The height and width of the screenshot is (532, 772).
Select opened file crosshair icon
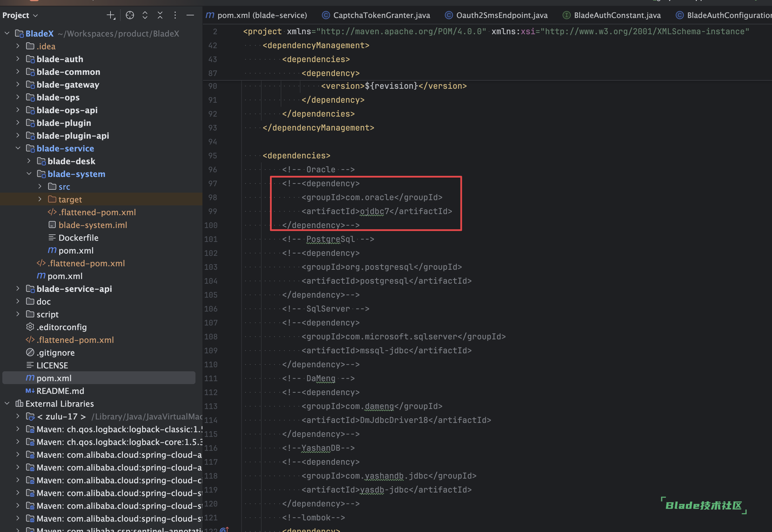pyautogui.click(x=130, y=15)
